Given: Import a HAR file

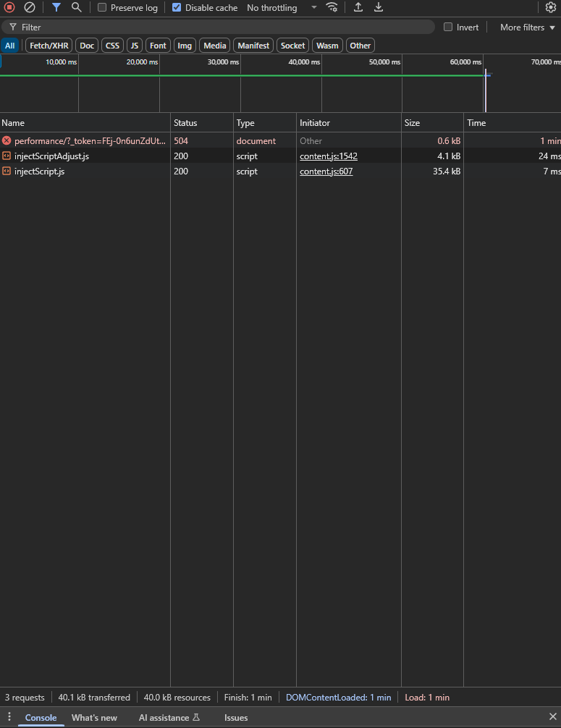Looking at the screenshot, I should [358, 7].
